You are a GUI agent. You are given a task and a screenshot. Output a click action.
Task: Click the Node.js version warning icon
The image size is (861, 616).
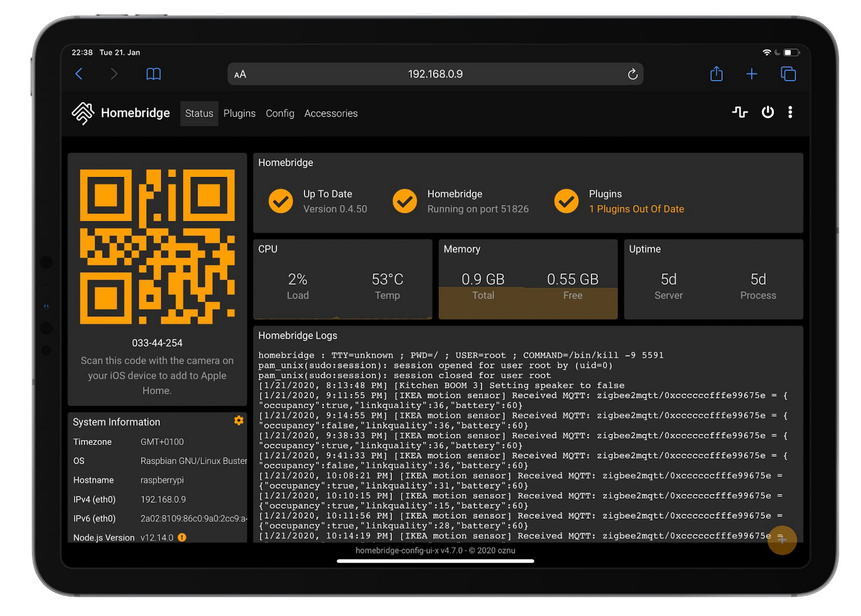coord(182,537)
